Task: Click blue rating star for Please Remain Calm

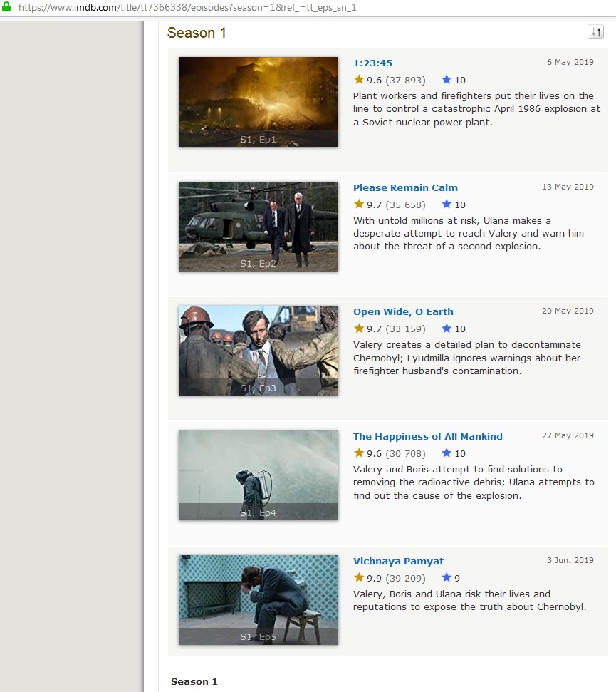Action: 447,205
